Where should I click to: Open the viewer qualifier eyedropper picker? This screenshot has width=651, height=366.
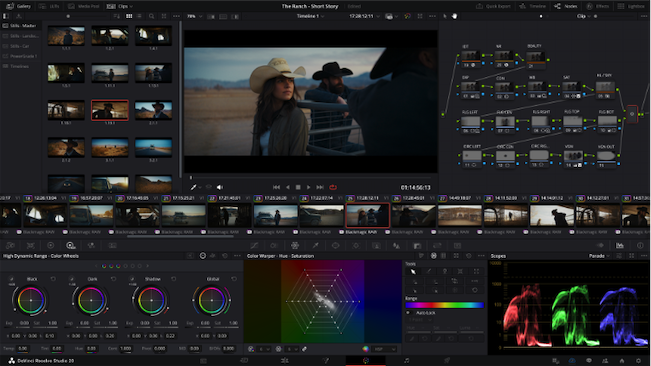pyautogui.click(x=193, y=188)
